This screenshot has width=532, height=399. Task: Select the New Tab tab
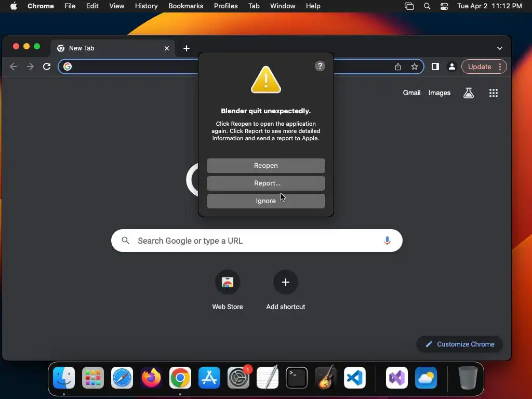(113, 48)
